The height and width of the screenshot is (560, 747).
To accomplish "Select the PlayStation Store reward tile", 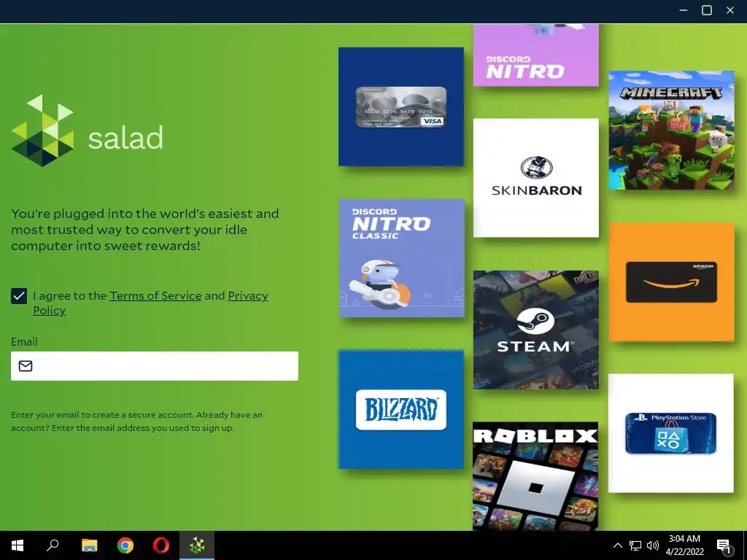I will tap(671, 433).
